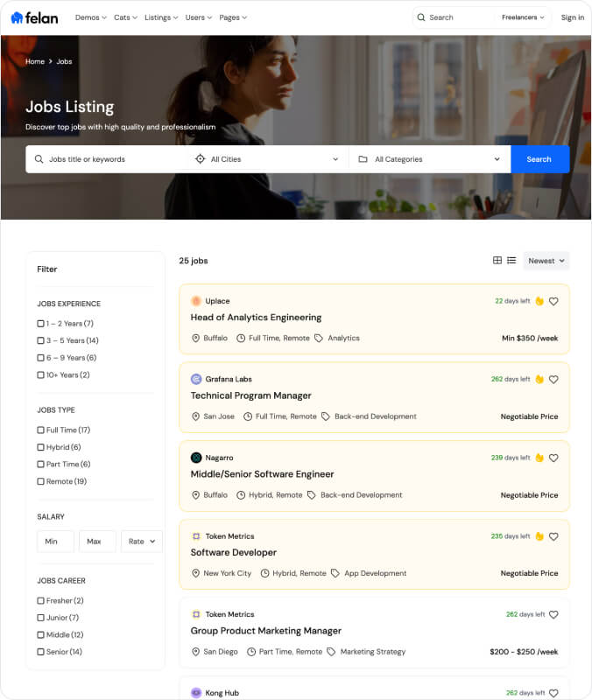This screenshot has width=592, height=700.
Task: Favorite the Group Product Marketing Manager job
Action: pos(553,615)
